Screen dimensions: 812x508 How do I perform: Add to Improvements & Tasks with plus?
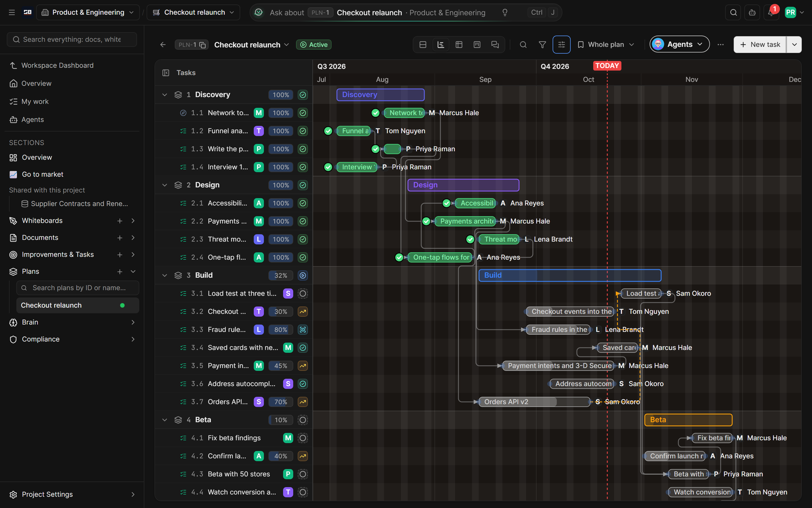(x=120, y=255)
